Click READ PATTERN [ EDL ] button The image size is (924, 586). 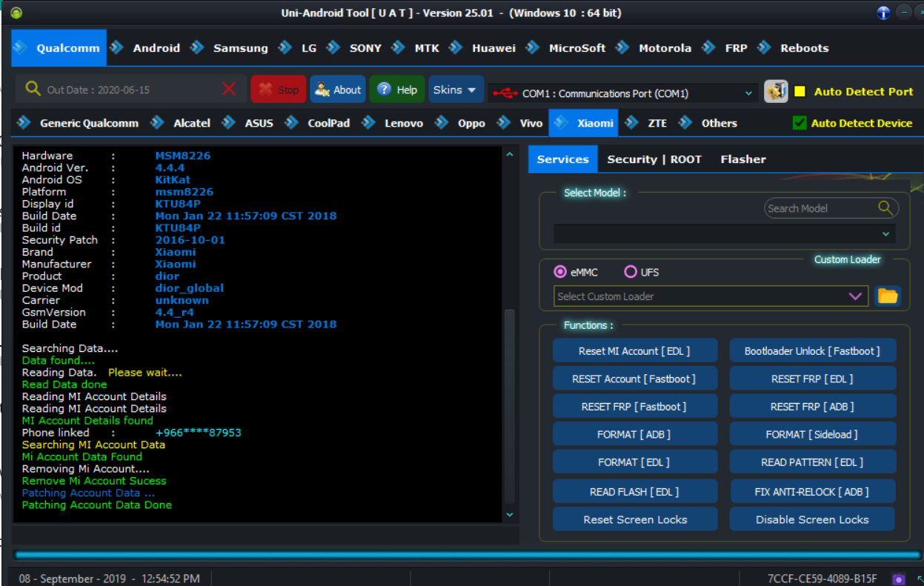tap(813, 462)
